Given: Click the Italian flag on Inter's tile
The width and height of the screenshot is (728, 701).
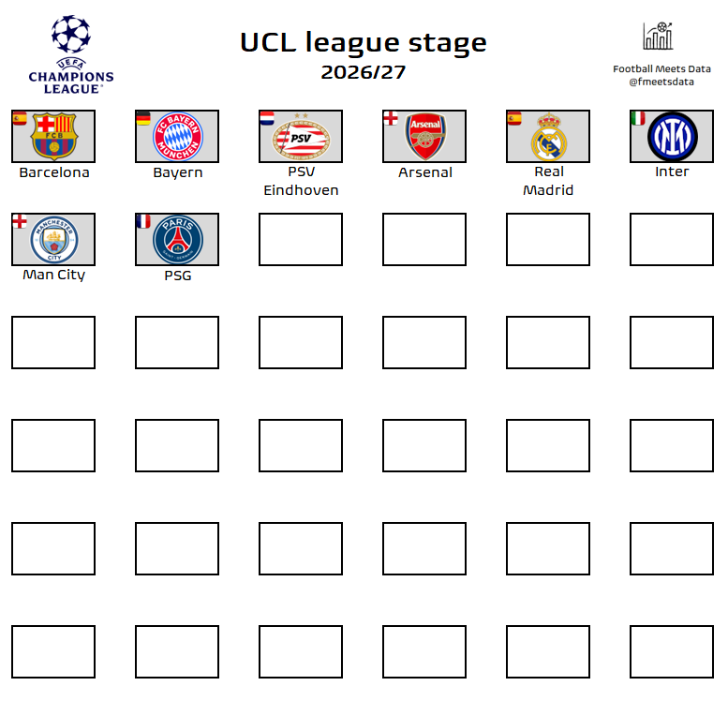Looking at the screenshot, I should pyautogui.click(x=637, y=118).
